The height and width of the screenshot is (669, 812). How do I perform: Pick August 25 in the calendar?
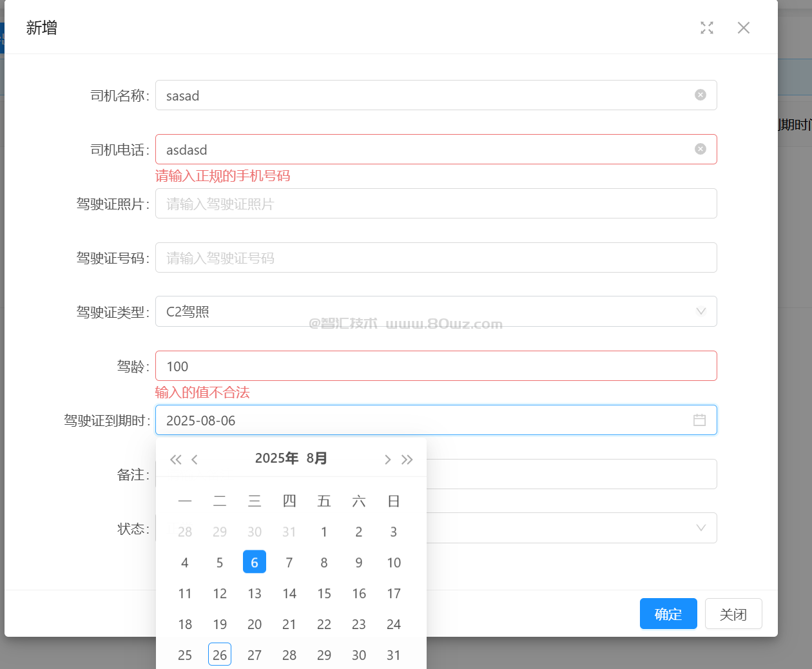pos(185,655)
